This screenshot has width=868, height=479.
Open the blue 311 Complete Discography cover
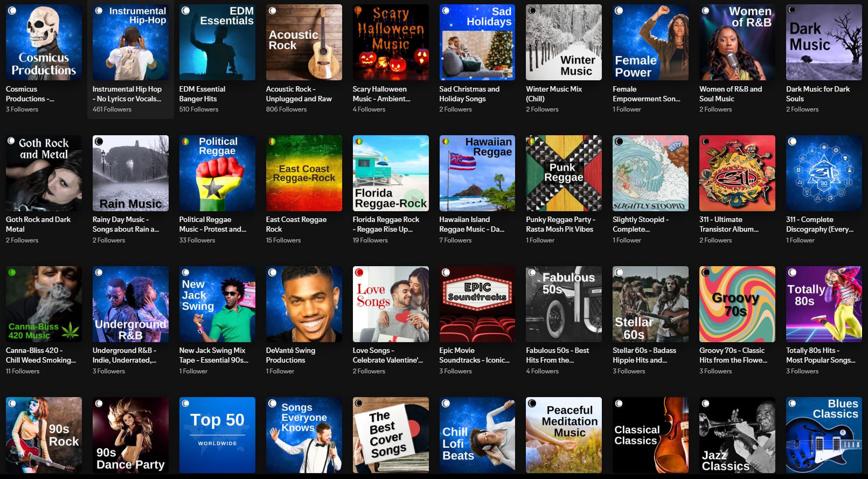point(824,173)
